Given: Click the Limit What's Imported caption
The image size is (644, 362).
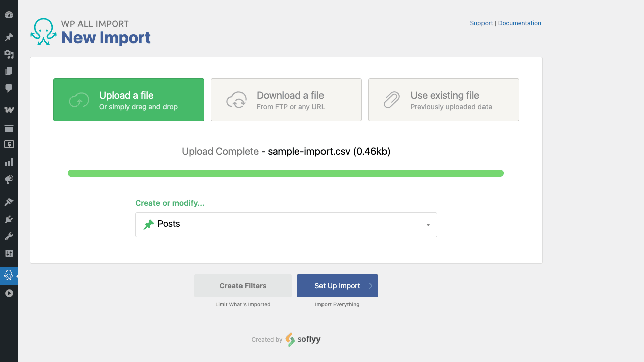Looking at the screenshot, I should point(243,304).
